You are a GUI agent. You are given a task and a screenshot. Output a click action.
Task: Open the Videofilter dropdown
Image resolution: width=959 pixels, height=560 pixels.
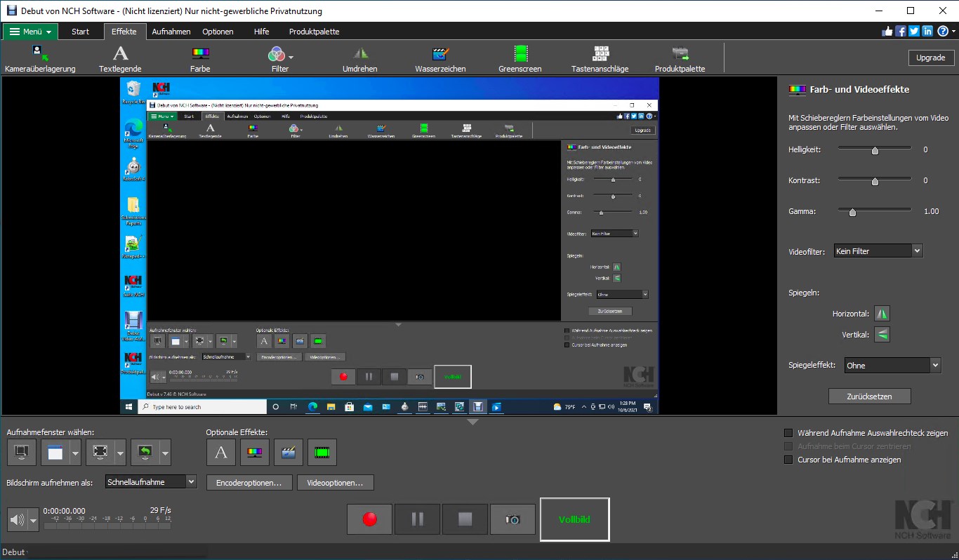pyautogui.click(x=878, y=251)
